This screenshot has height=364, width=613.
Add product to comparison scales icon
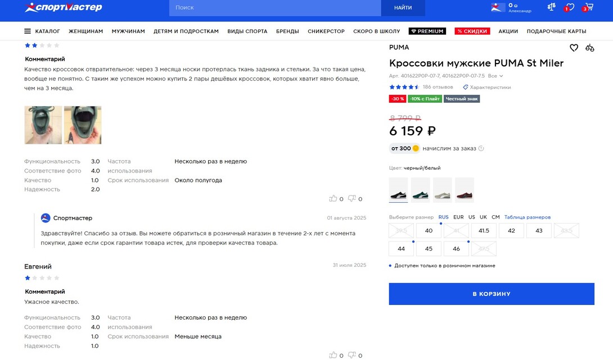click(x=589, y=48)
